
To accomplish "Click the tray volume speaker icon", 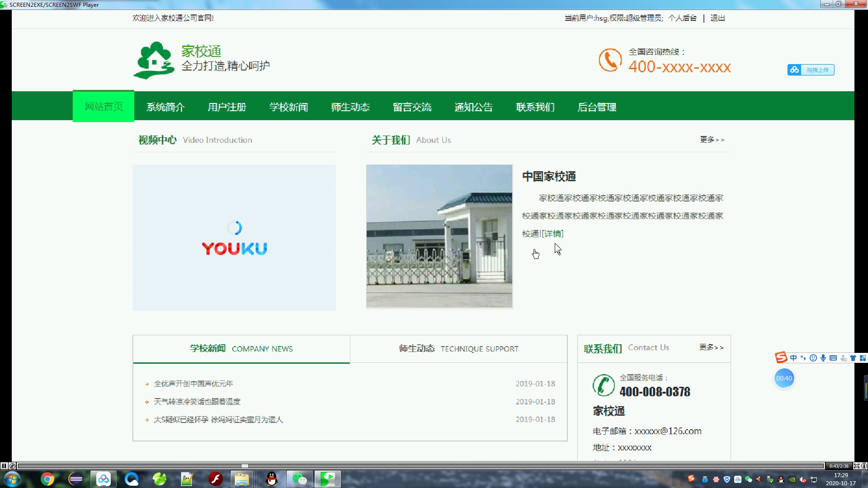I will pyautogui.click(x=803, y=479).
